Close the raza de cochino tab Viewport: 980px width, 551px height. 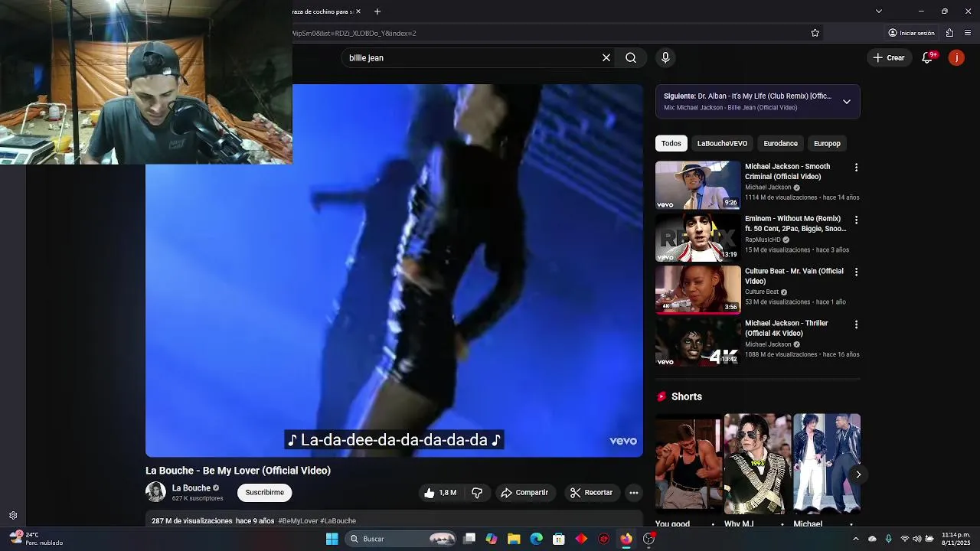[x=360, y=11]
